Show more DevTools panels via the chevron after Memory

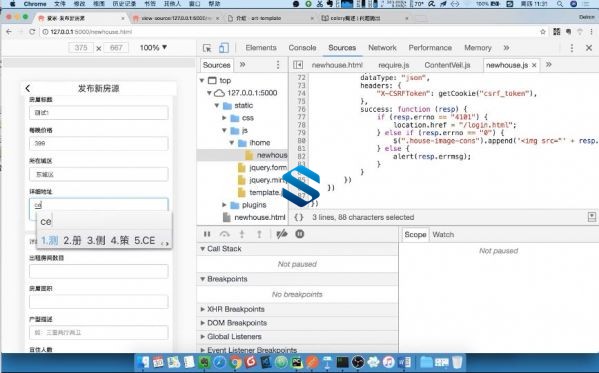(x=506, y=48)
